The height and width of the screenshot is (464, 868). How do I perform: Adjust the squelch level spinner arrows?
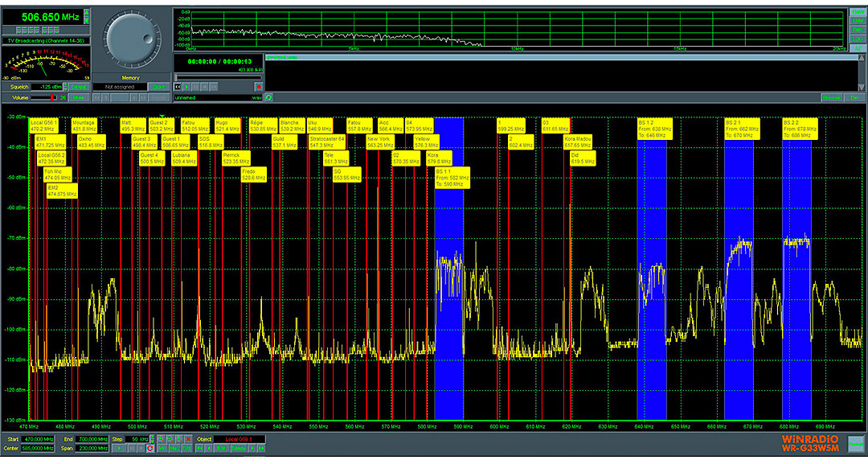[x=65, y=86]
